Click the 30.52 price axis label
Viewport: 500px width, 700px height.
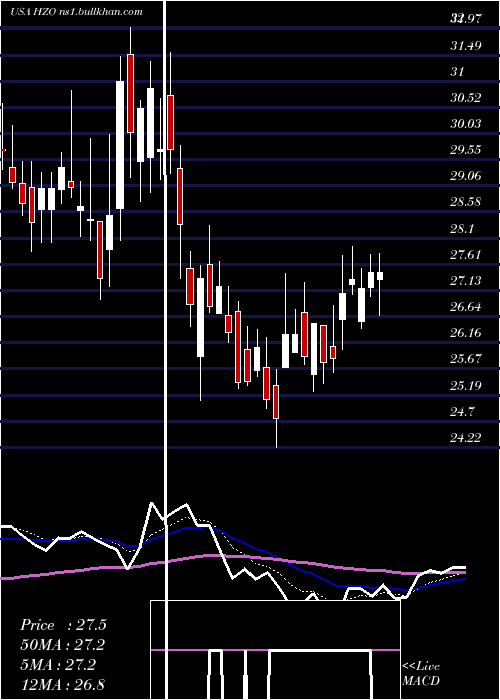466,98
